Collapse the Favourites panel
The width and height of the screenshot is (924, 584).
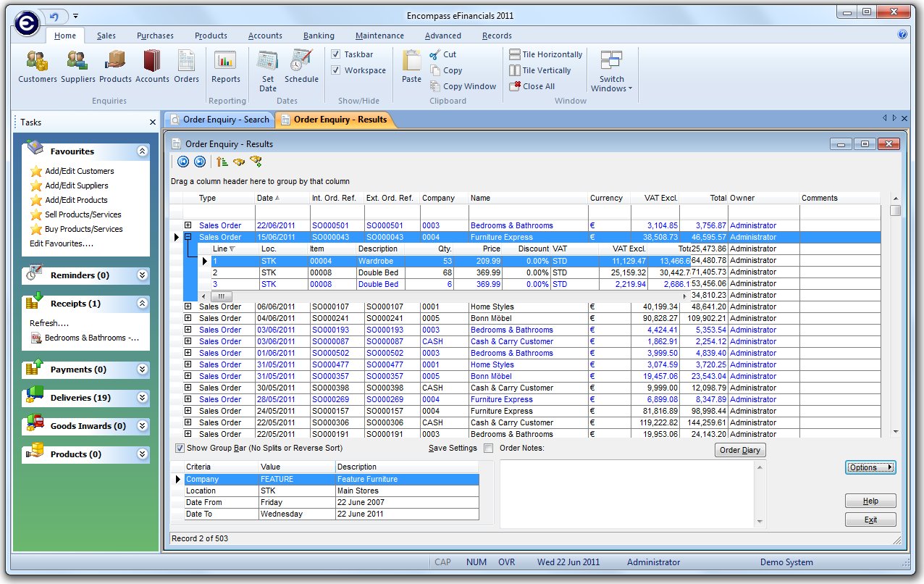point(142,151)
